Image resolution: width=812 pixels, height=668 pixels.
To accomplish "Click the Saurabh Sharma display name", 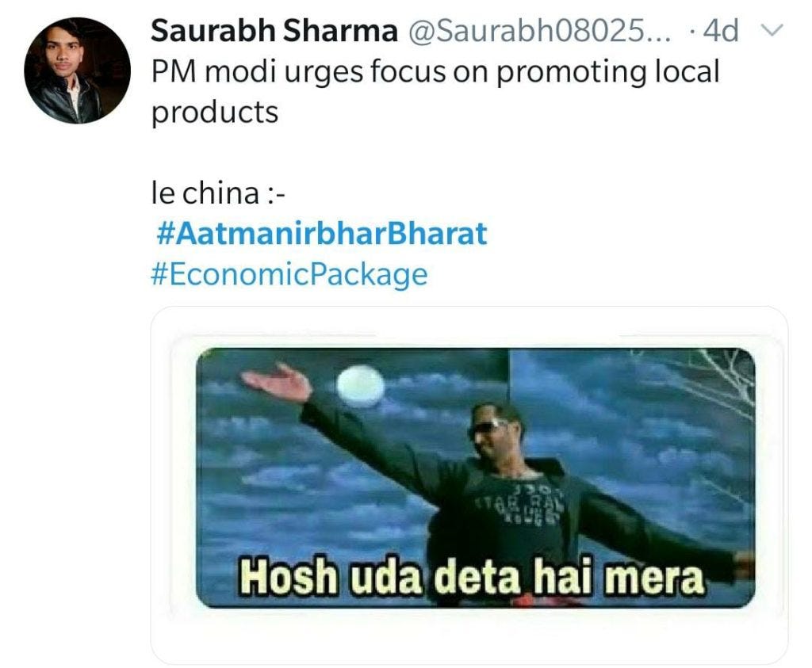I will tap(274, 31).
